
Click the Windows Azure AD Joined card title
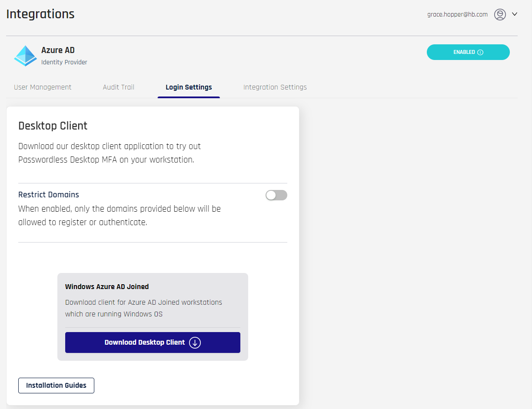tap(107, 286)
